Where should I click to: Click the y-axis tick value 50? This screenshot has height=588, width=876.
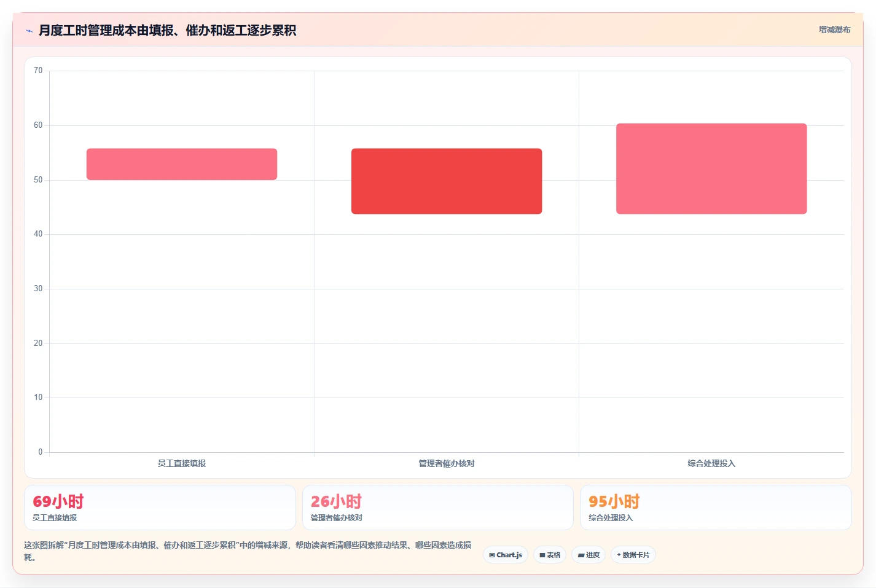[x=38, y=180]
